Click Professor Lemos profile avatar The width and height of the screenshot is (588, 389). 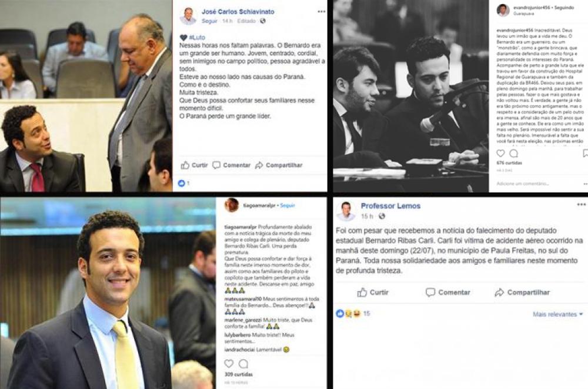pos(346,211)
